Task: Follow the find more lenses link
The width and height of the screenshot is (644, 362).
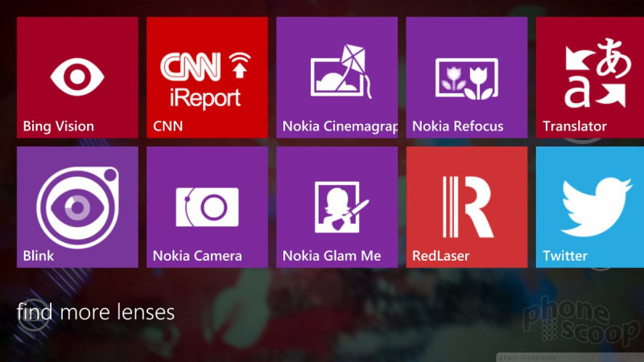Action: tap(96, 312)
